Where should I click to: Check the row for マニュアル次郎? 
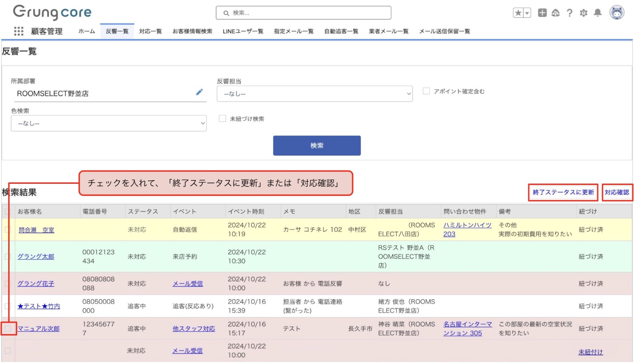[x=8, y=329]
